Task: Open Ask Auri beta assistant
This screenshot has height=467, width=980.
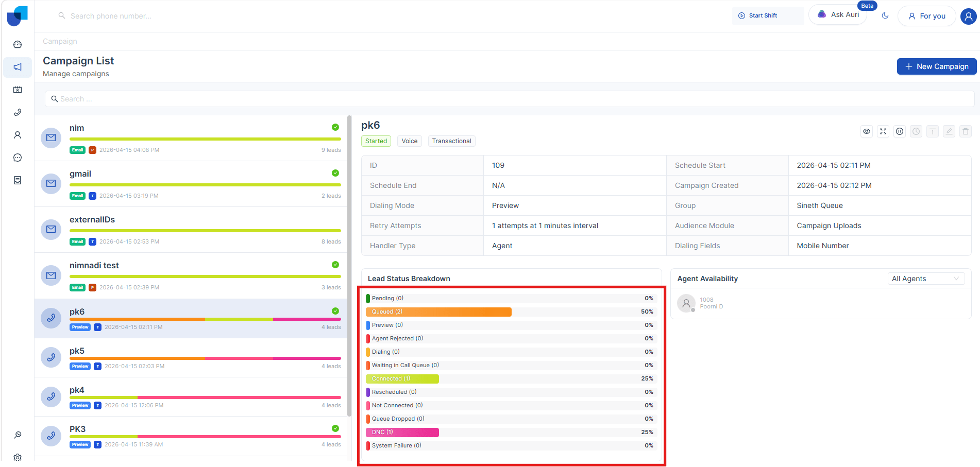Action: 838,15
